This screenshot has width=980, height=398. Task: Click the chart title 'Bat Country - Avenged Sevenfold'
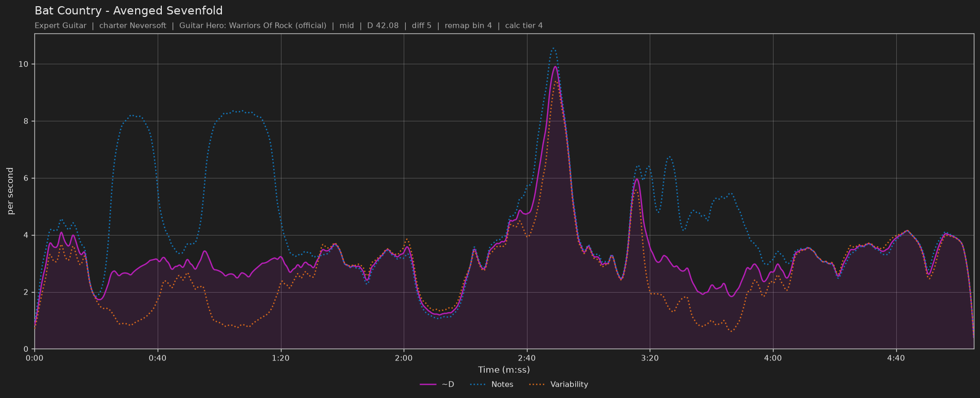pyautogui.click(x=128, y=11)
